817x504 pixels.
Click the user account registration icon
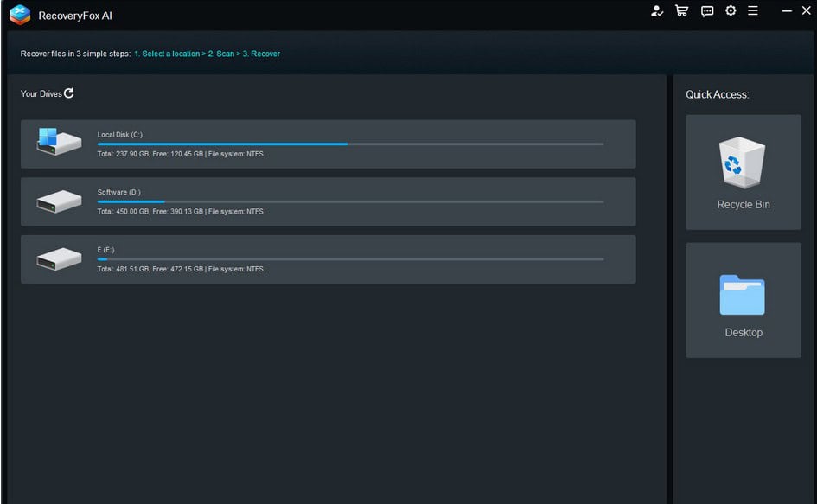click(x=657, y=11)
